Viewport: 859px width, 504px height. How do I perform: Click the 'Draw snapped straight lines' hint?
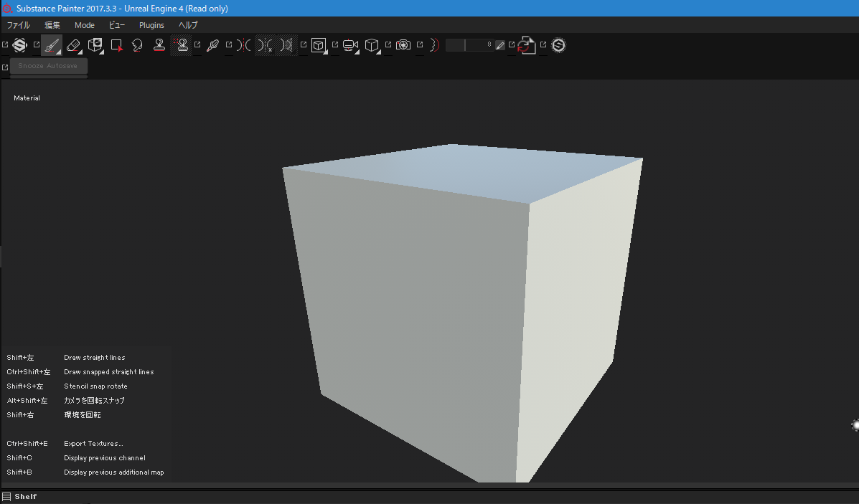109,371
